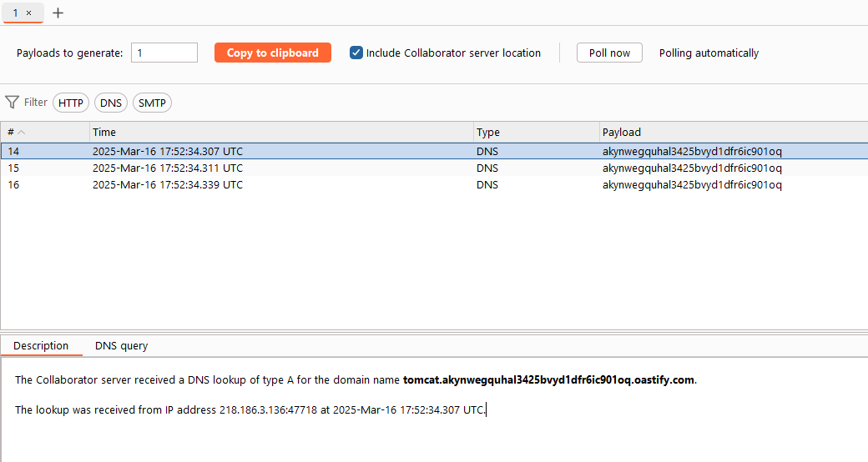Select interaction row number 15
The height and width of the screenshot is (462, 868).
pyautogui.click(x=434, y=168)
